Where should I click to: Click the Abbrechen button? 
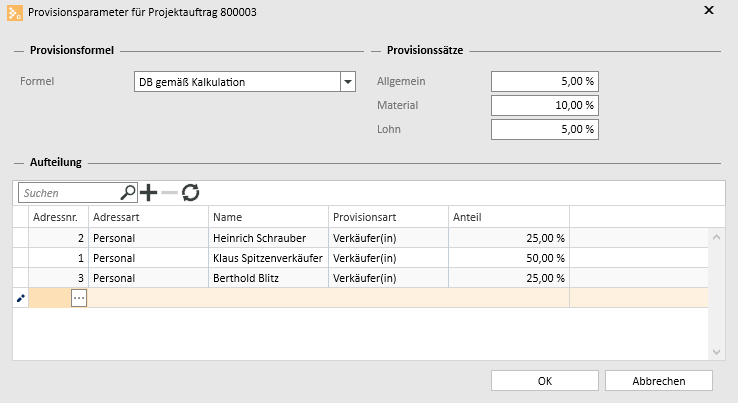coord(658,381)
